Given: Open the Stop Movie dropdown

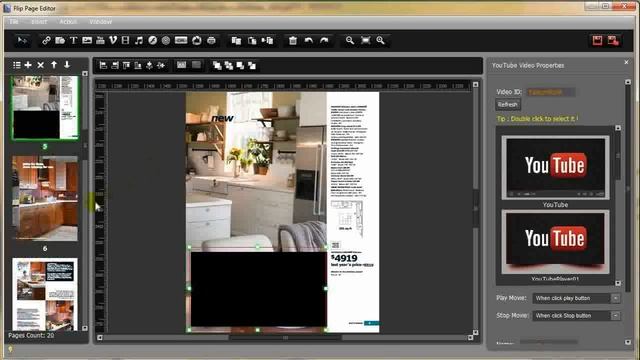Looking at the screenshot, I should coord(615,316).
